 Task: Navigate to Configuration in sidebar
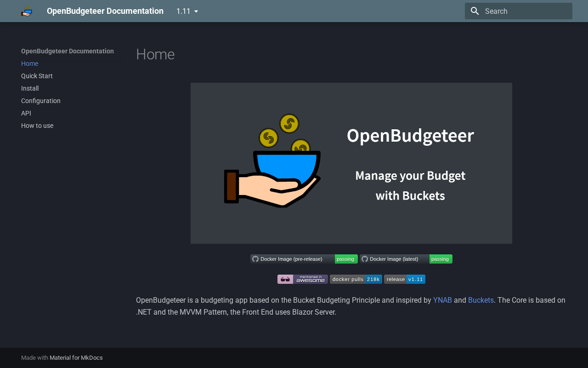tap(41, 101)
